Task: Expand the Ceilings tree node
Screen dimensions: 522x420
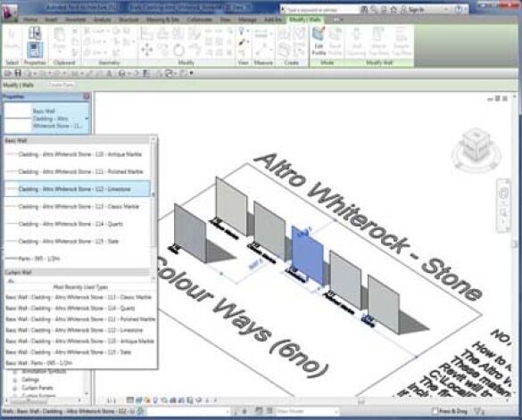Action: (15, 379)
